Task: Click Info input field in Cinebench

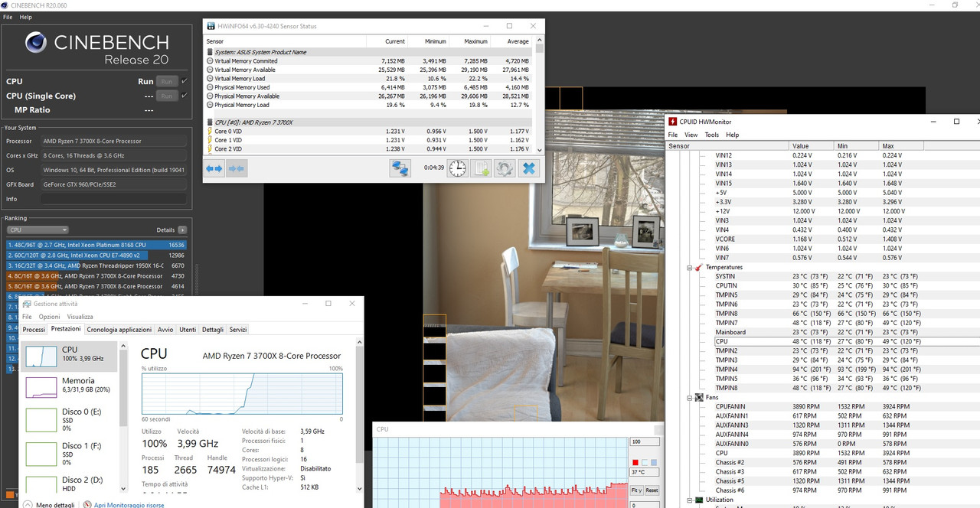Action: coord(114,199)
